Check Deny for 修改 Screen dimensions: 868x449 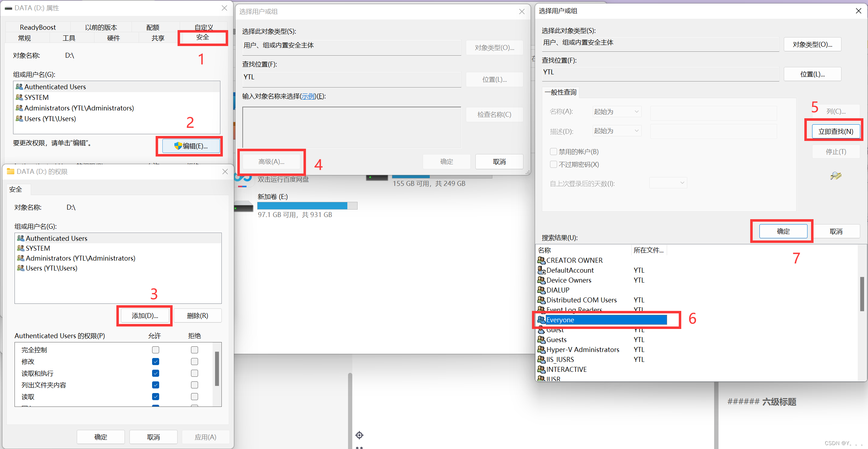(195, 362)
